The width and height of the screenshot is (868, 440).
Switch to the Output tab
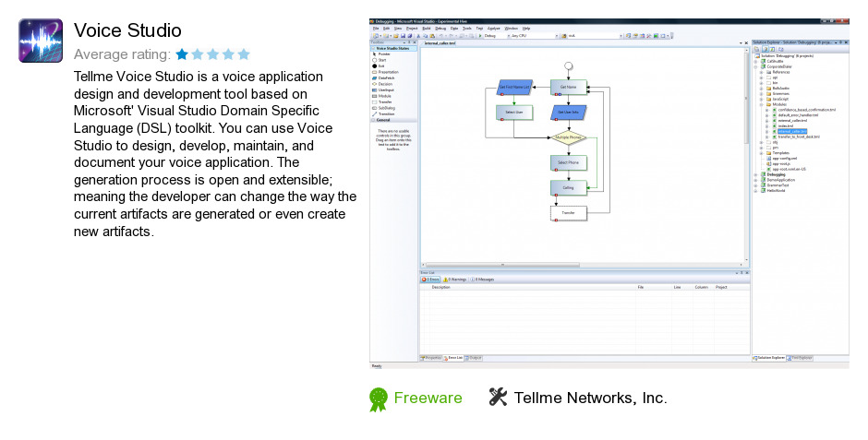(x=474, y=358)
